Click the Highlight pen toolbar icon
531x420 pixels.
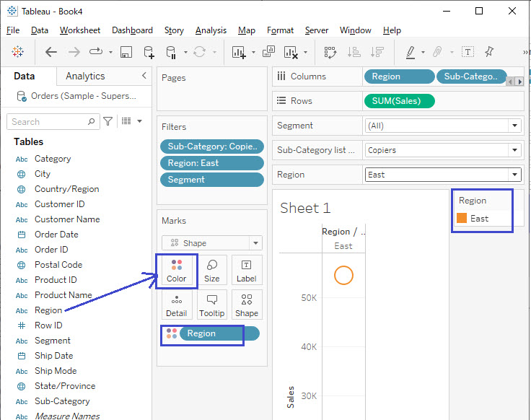410,52
